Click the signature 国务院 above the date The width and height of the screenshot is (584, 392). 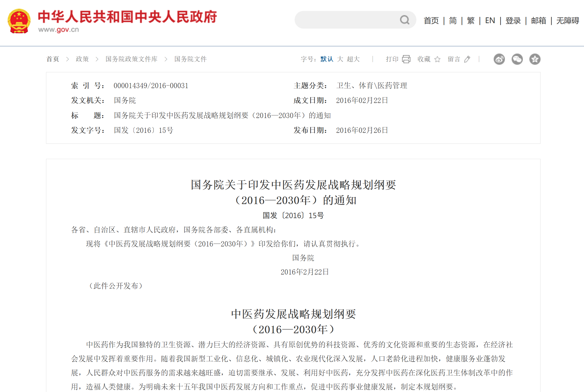(x=303, y=258)
